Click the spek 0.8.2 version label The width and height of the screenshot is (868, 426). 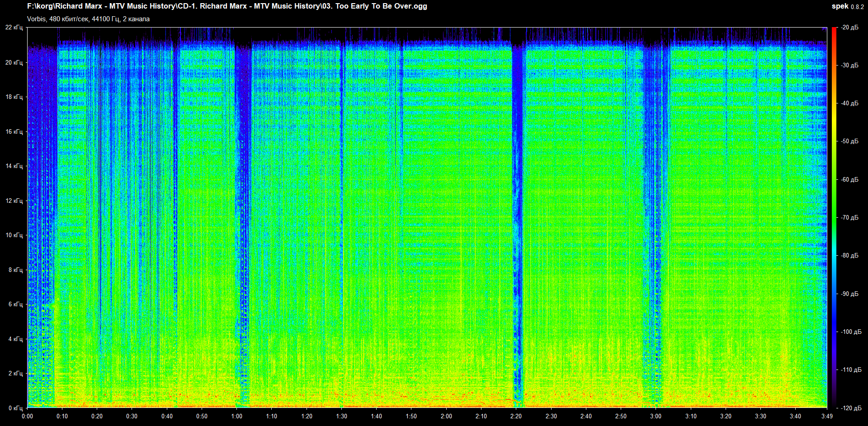coord(847,6)
